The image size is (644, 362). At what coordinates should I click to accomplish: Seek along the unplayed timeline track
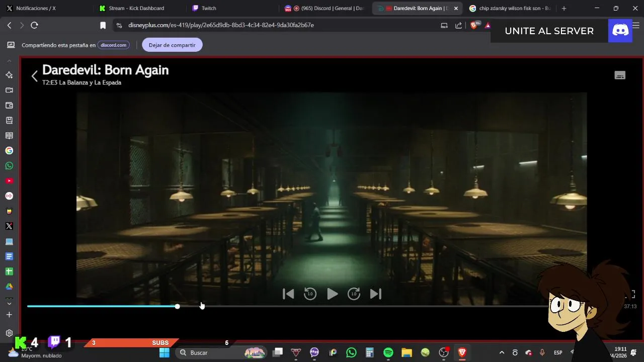click(x=362, y=306)
